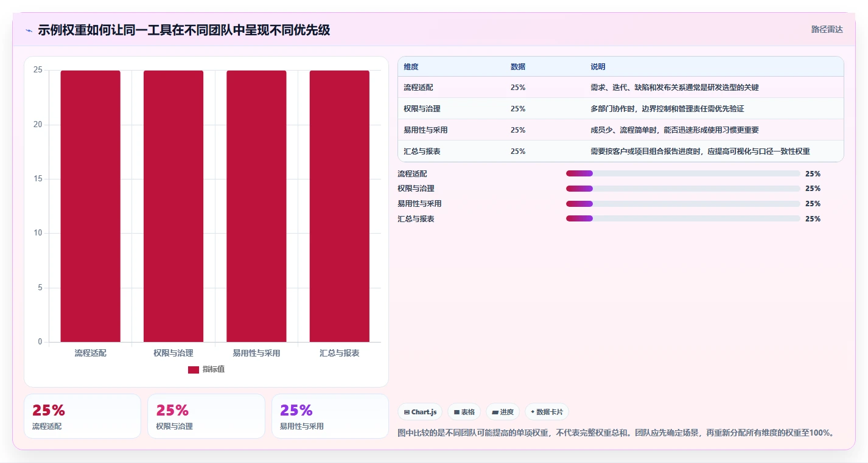Image resolution: width=868 pixels, height=463 pixels.
Task: Click the icon left of the page title
Action: tap(29, 30)
